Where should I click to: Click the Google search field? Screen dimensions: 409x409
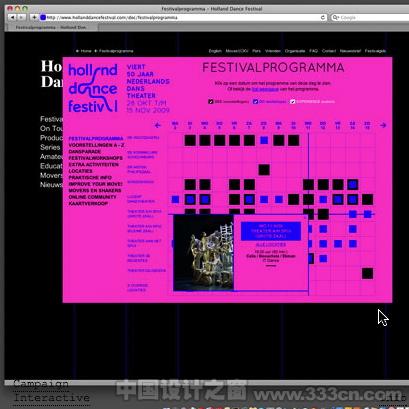coord(370,17)
